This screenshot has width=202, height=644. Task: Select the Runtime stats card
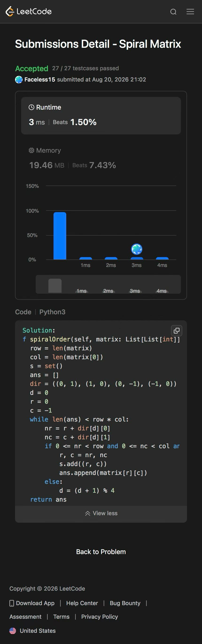tap(101, 115)
